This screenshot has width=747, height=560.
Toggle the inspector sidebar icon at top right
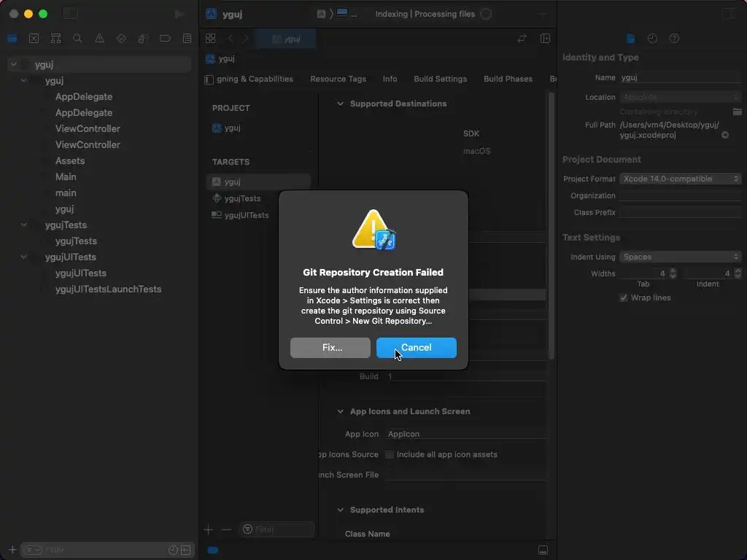point(729,14)
